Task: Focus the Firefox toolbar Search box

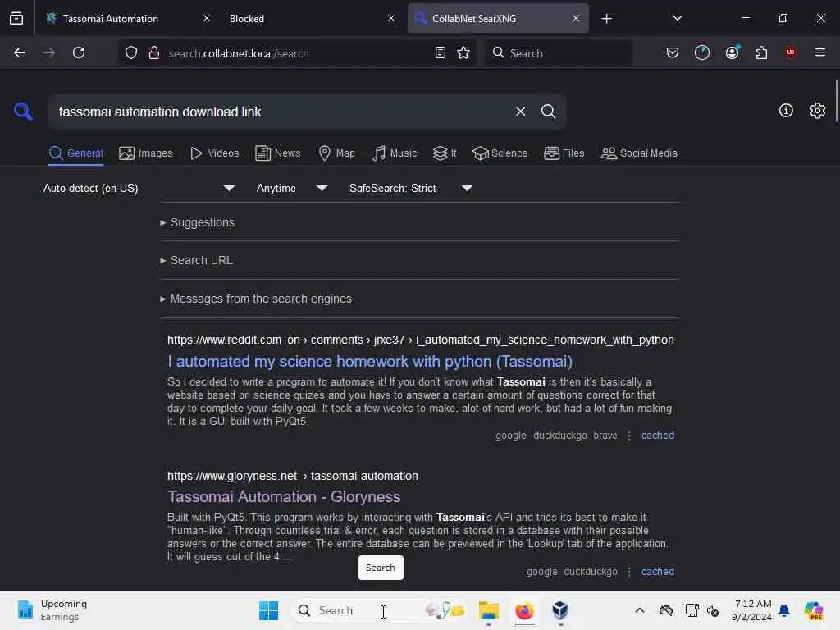Action: (x=558, y=52)
